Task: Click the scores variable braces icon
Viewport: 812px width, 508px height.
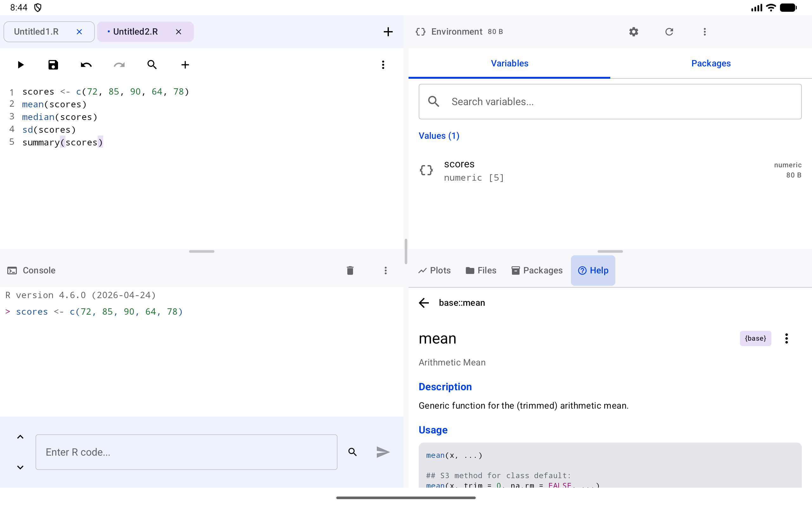Action: [426, 170]
